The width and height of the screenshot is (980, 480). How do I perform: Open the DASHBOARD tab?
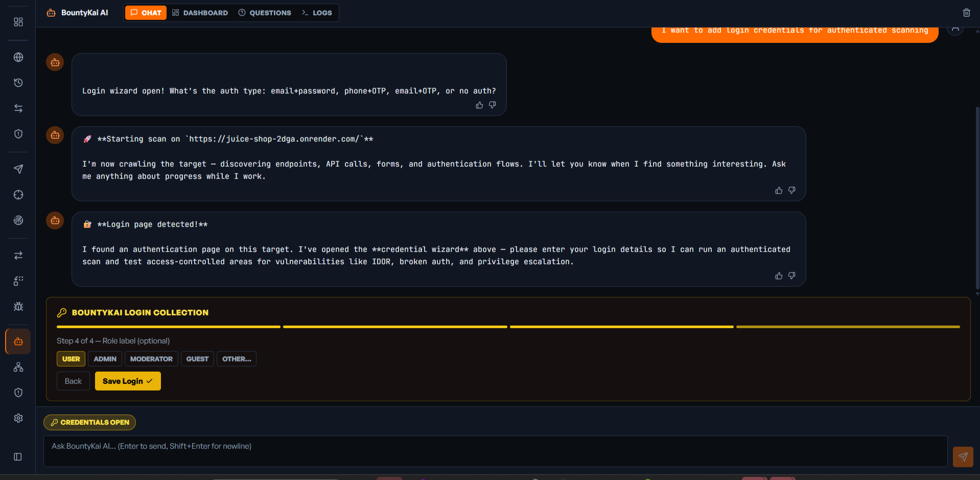tap(200, 13)
